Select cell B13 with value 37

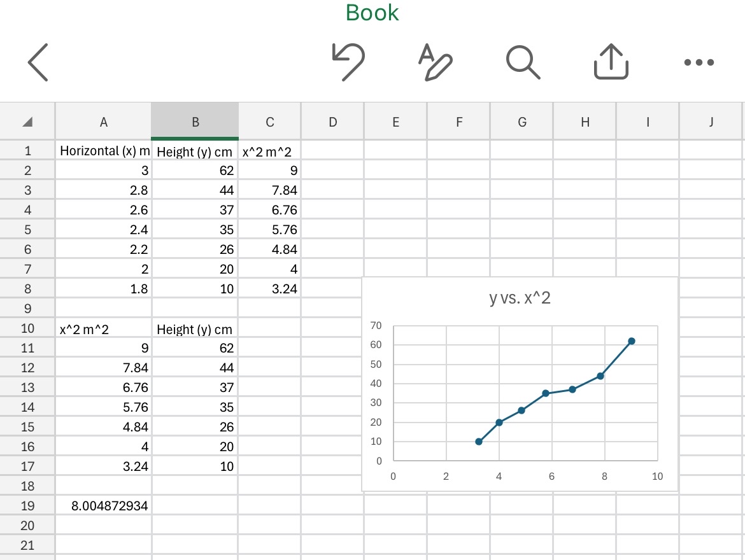coord(195,388)
